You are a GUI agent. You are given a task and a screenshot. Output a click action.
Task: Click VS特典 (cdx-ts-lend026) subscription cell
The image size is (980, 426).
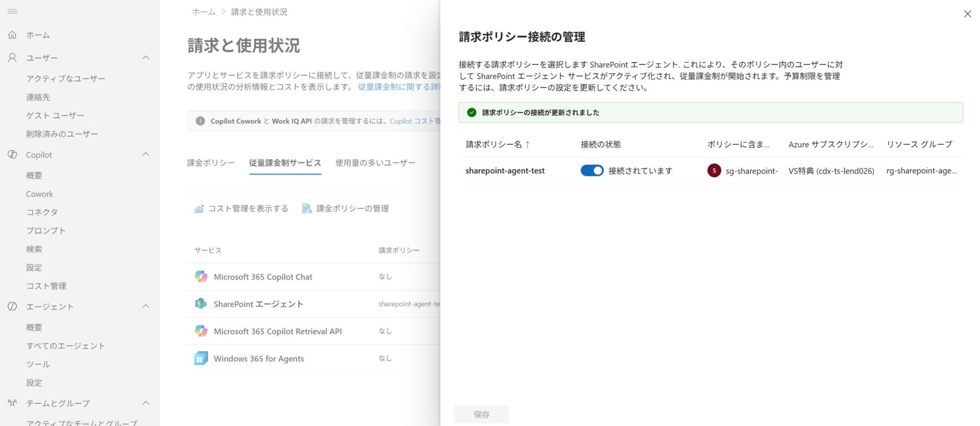831,170
